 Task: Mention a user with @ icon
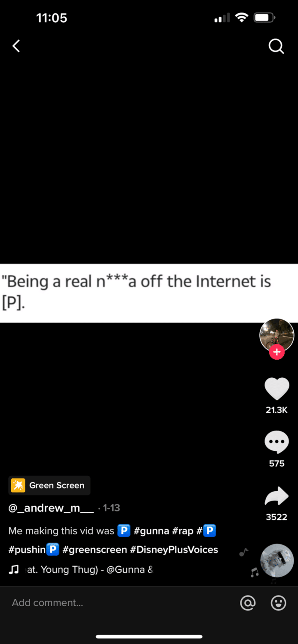[x=248, y=603]
